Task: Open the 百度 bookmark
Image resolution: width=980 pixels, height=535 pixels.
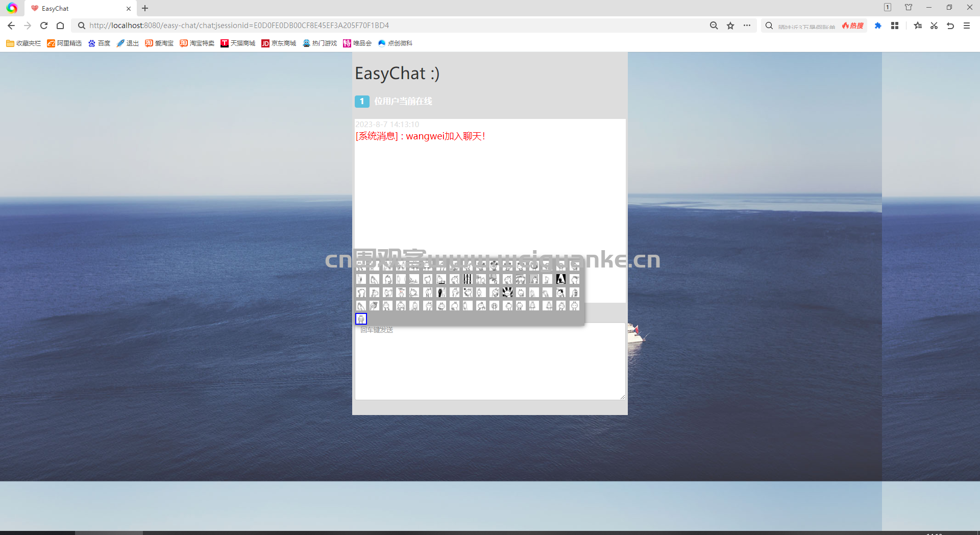Action: 99,43
